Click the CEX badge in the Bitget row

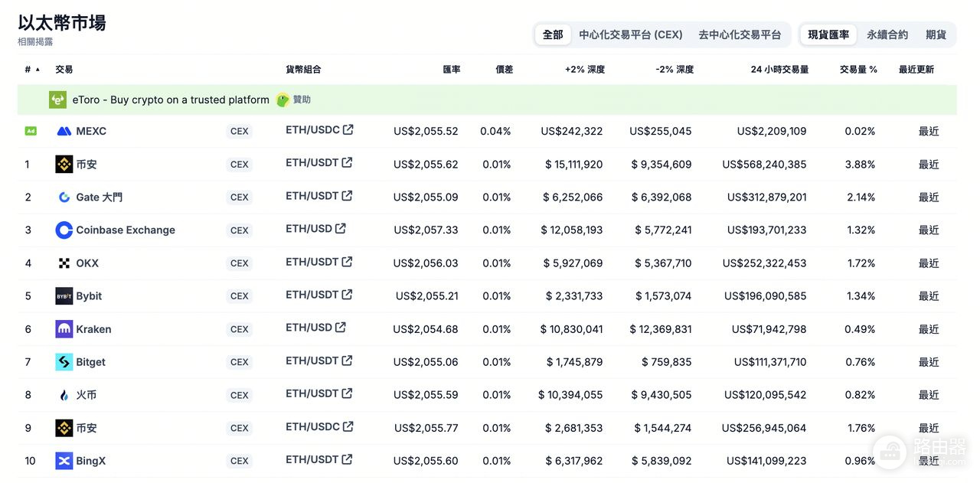[240, 362]
